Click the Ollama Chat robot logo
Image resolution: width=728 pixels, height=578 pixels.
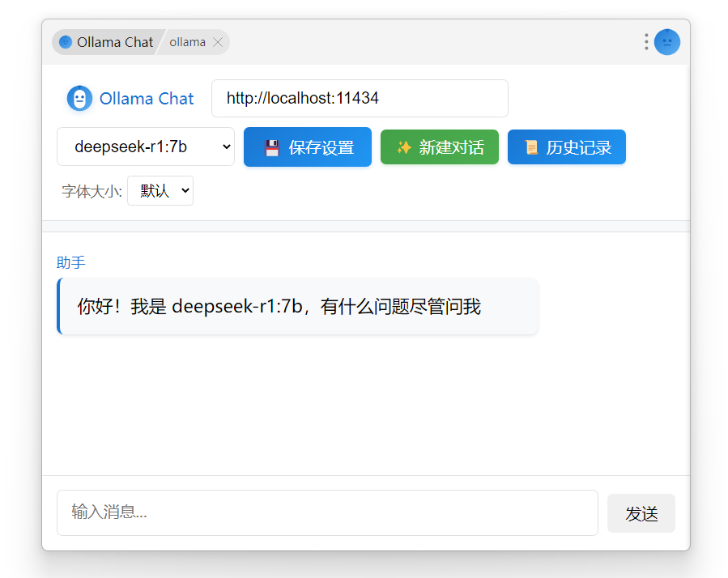(79, 99)
